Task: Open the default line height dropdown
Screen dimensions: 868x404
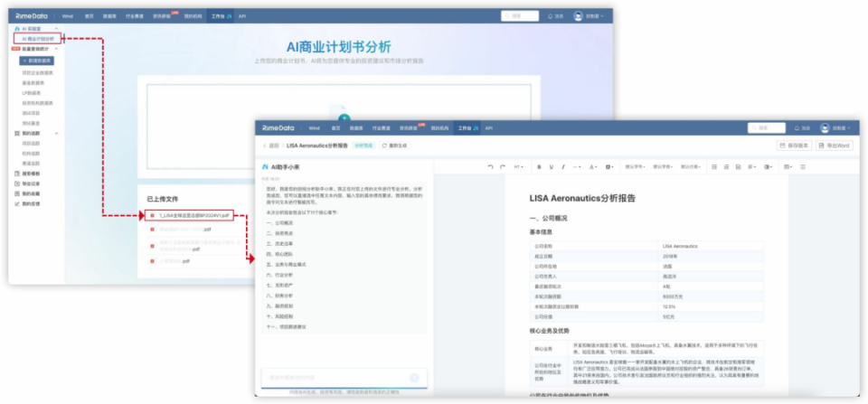Action: (x=690, y=166)
